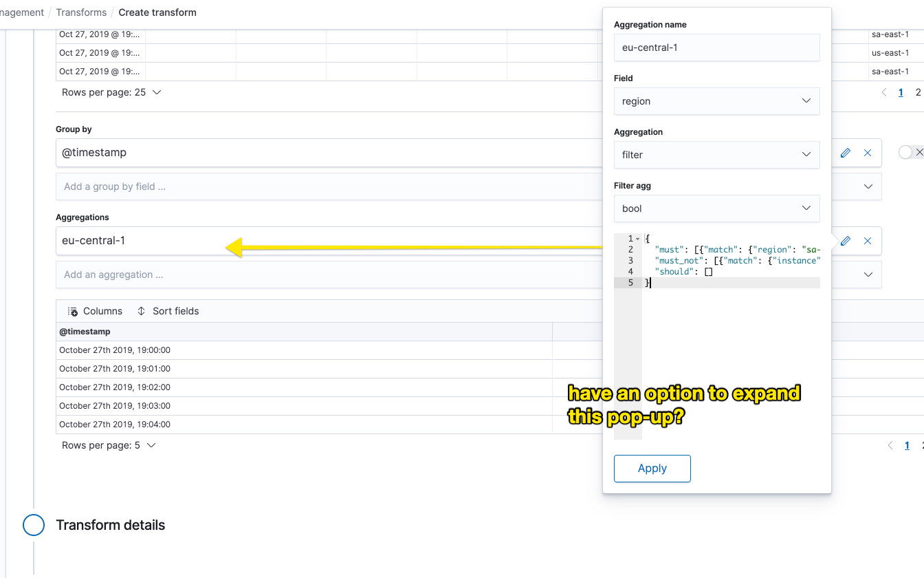Click line 3 "must_not" in JSON editor
Image resolution: width=924 pixels, height=578 pixels.
681,261
